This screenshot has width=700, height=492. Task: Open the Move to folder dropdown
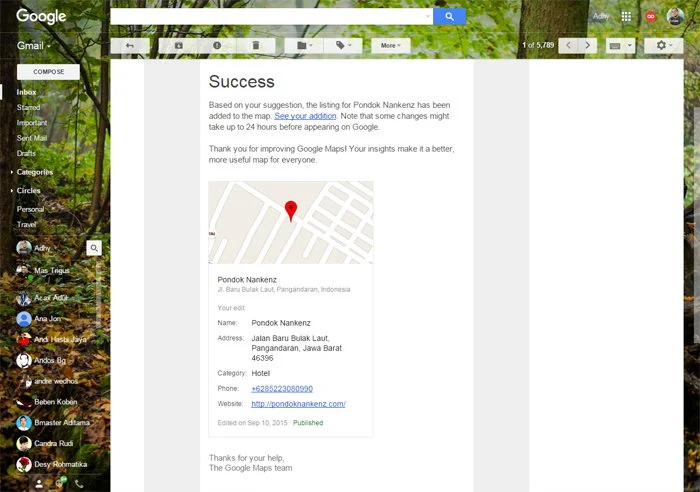coord(304,46)
